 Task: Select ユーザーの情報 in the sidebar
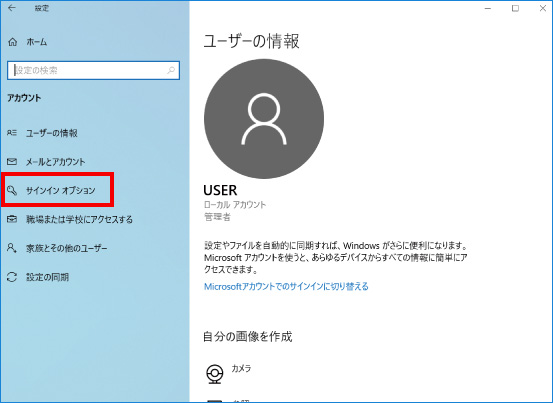[x=51, y=133]
